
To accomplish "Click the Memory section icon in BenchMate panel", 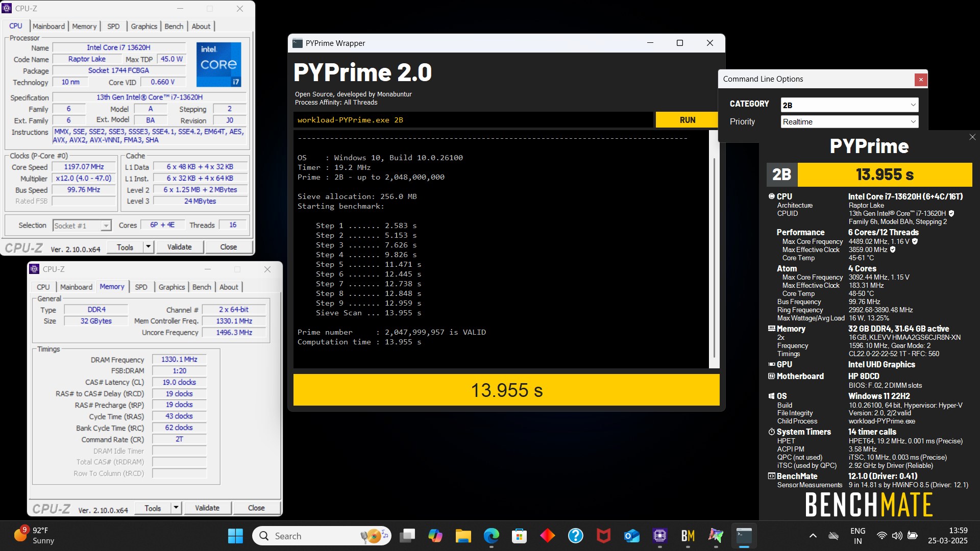I will pos(771,329).
